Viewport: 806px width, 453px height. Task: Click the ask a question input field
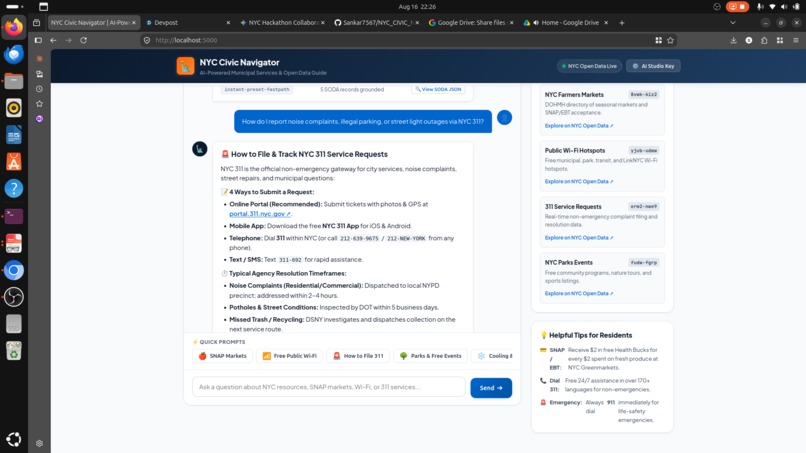pos(328,387)
